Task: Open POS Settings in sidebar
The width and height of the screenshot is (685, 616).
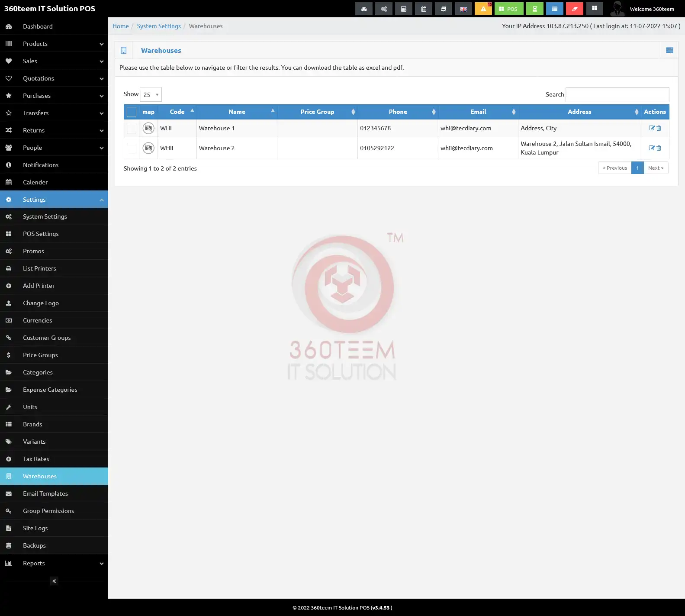Action: click(x=54, y=234)
